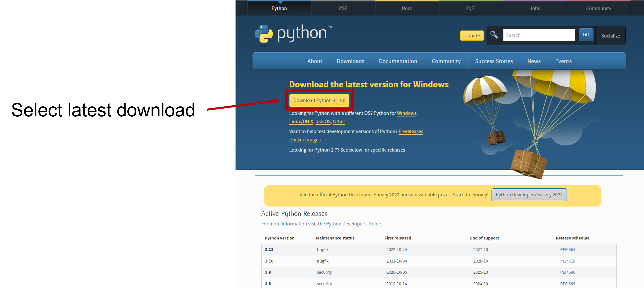The height and width of the screenshot is (288, 644).
Task: Open the Downloads menu
Action: pos(350,61)
